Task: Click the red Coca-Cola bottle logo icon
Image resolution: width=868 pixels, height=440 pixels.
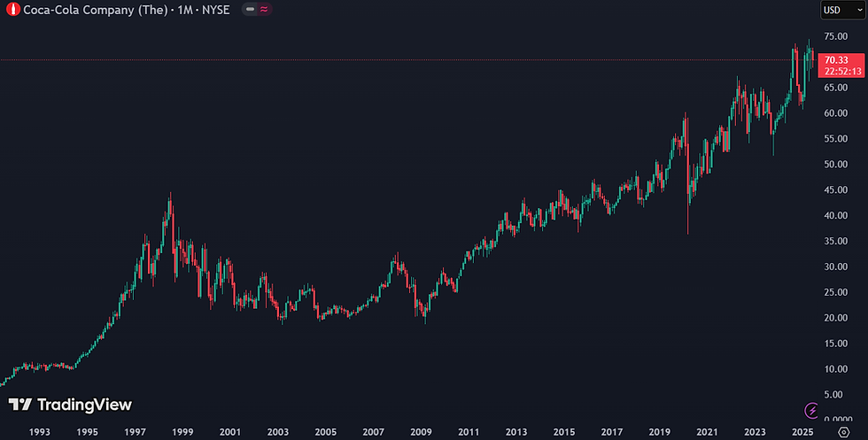Action: click(x=12, y=10)
